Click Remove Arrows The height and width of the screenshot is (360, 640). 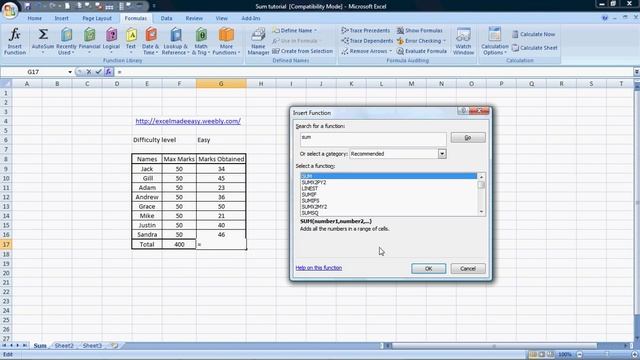366,51
